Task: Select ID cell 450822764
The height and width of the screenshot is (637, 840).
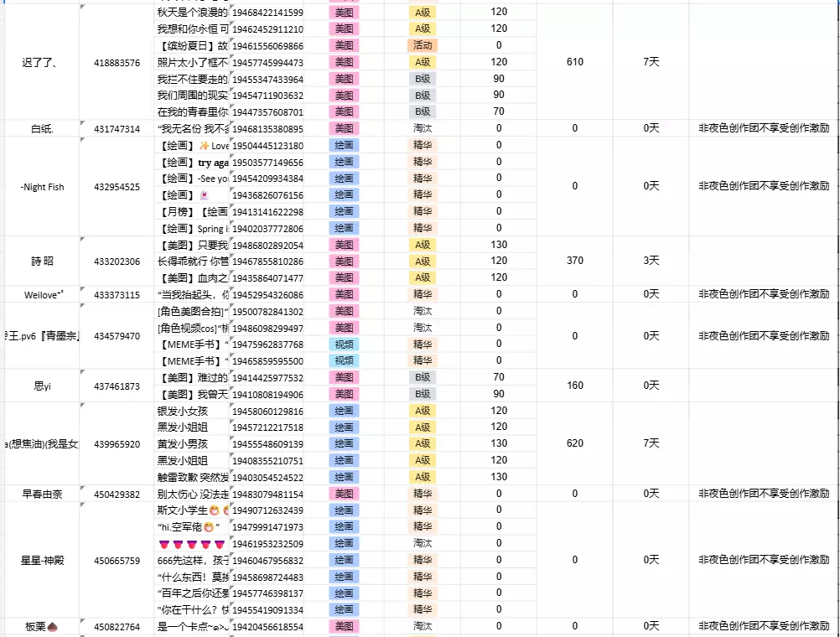Action: (x=117, y=626)
